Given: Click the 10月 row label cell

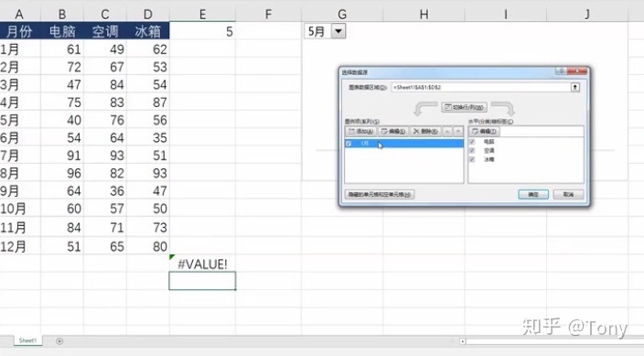Looking at the screenshot, I should [x=20, y=209].
